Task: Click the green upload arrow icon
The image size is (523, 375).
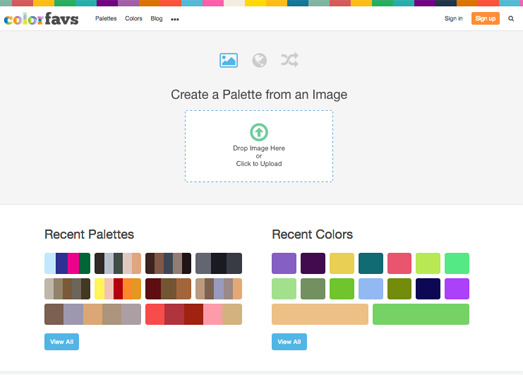Action: (x=259, y=132)
